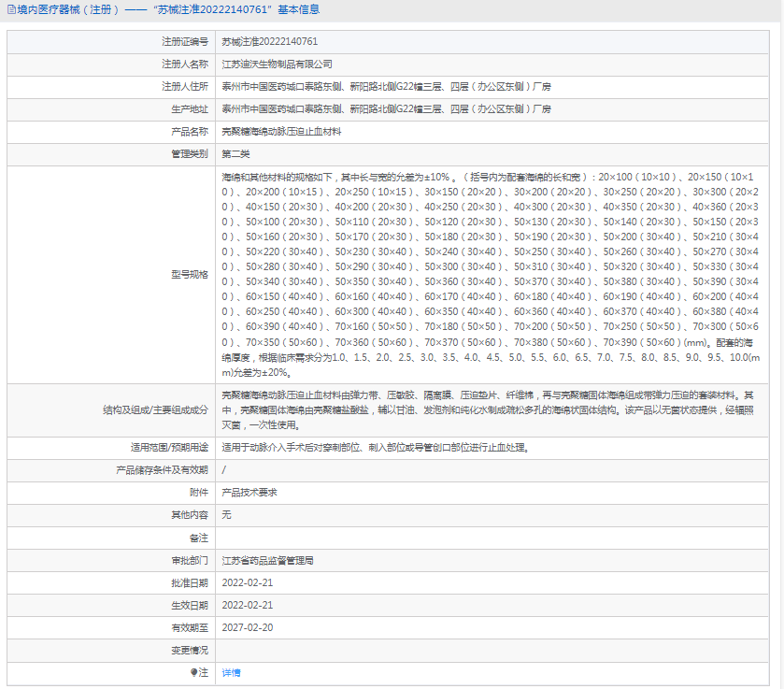Click the 注册人住所 label

coord(185,87)
